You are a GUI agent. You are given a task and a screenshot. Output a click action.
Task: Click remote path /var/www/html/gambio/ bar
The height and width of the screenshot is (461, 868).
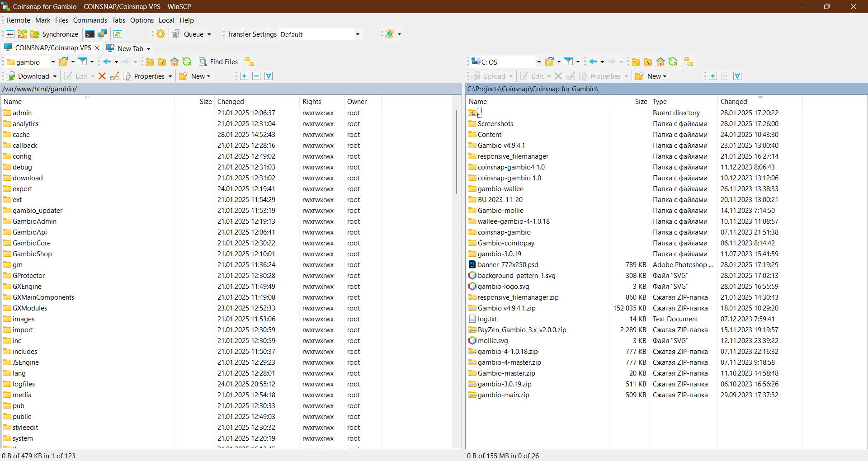231,89
